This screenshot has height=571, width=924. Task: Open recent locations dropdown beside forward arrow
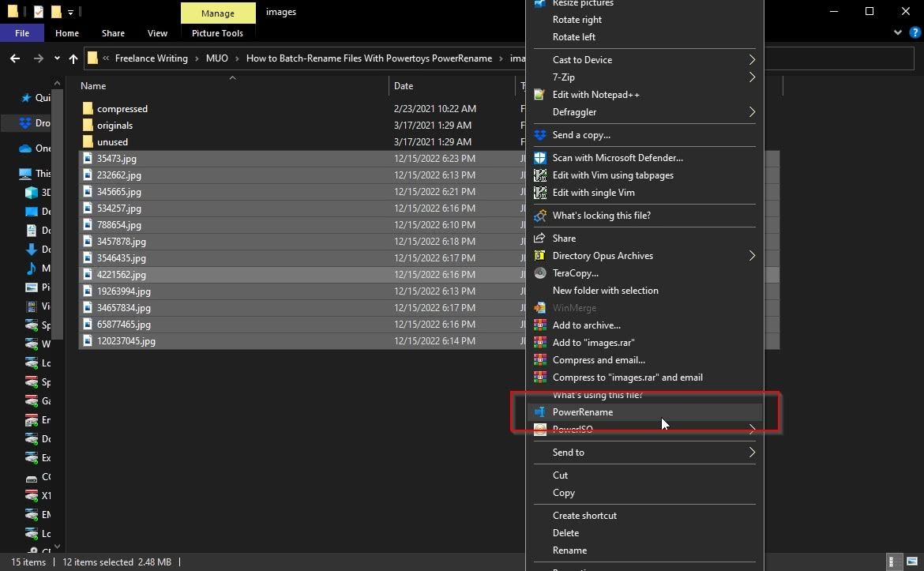pos(57,58)
